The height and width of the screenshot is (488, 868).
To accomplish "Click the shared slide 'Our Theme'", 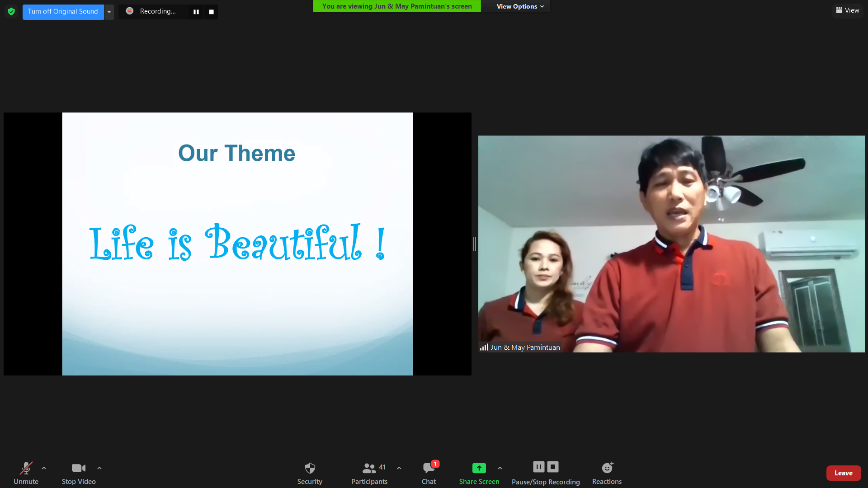I will pos(237,244).
